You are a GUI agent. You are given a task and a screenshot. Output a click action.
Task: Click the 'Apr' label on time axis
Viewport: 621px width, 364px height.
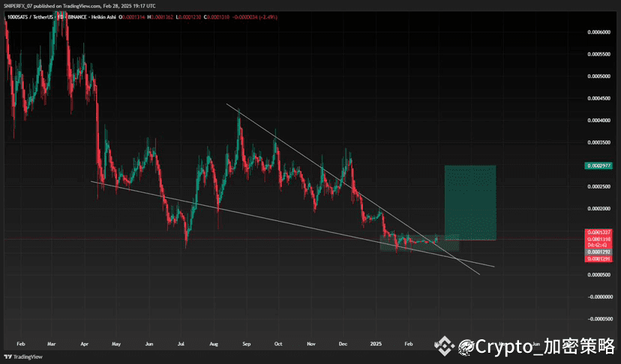coord(84,344)
